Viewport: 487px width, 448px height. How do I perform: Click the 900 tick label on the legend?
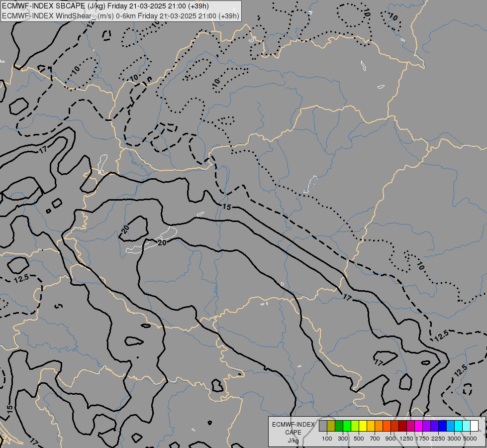(390, 439)
